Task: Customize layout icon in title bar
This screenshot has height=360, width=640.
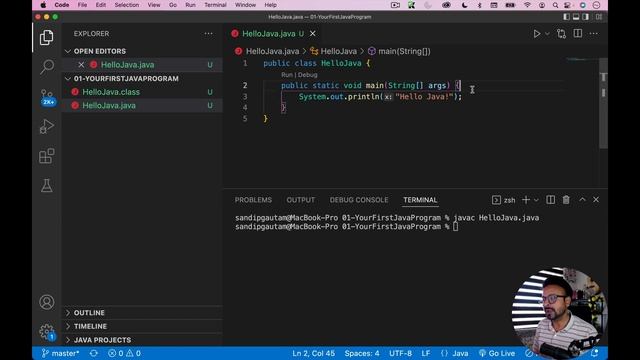Action: click(599, 17)
